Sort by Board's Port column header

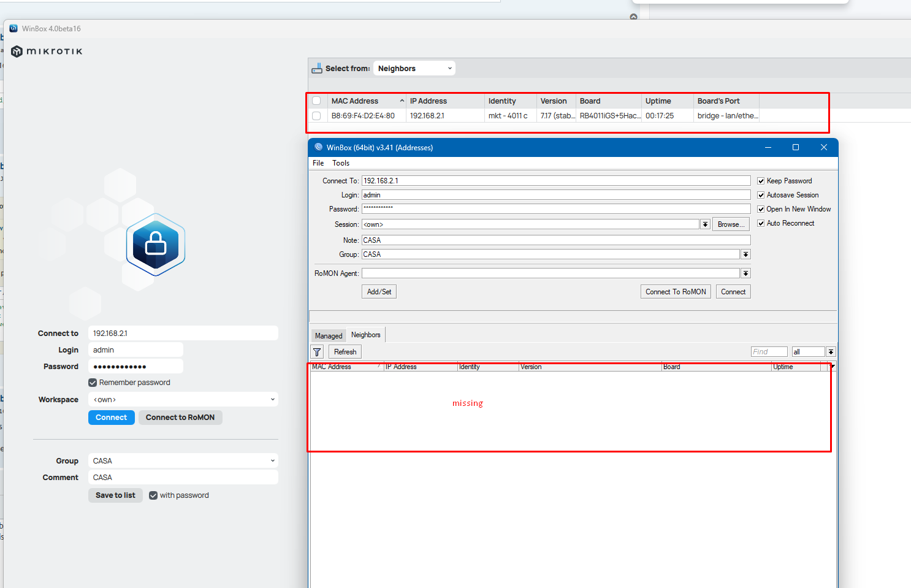pyautogui.click(x=726, y=101)
